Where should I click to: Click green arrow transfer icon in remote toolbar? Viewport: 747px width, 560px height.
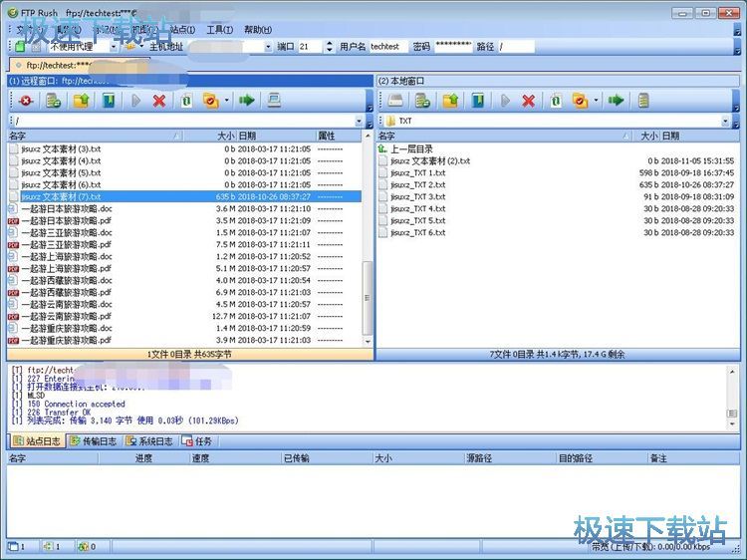[246, 101]
